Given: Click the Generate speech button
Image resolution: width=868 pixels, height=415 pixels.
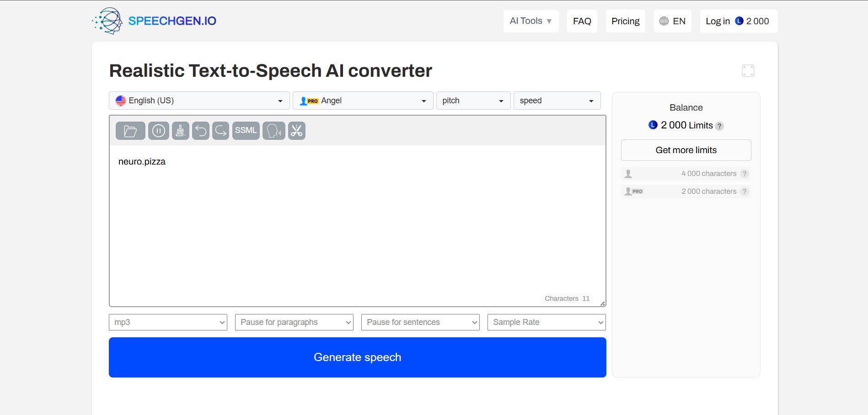Looking at the screenshot, I should coord(357,357).
